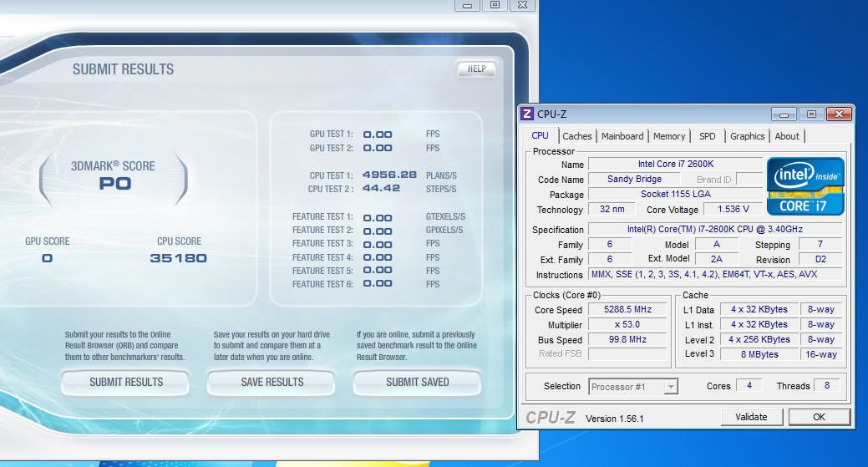Image resolution: width=868 pixels, height=467 pixels.
Task: Select the SPD tab
Action: point(707,136)
